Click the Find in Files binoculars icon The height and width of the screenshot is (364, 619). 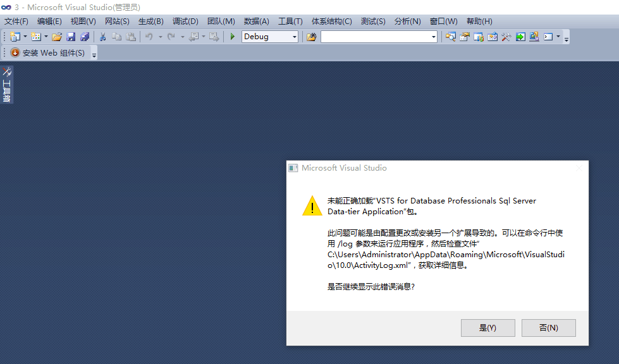pos(312,37)
